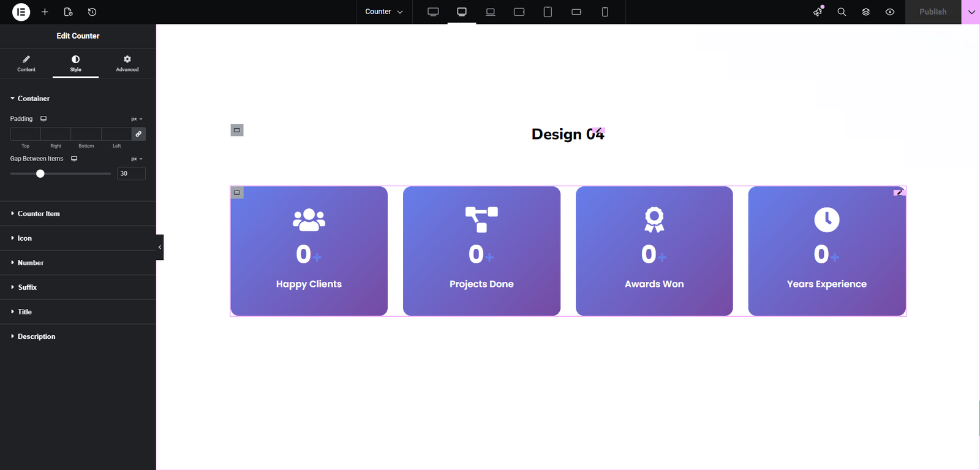
Task: Click the counter widget edit pencil
Action: (899, 192)
